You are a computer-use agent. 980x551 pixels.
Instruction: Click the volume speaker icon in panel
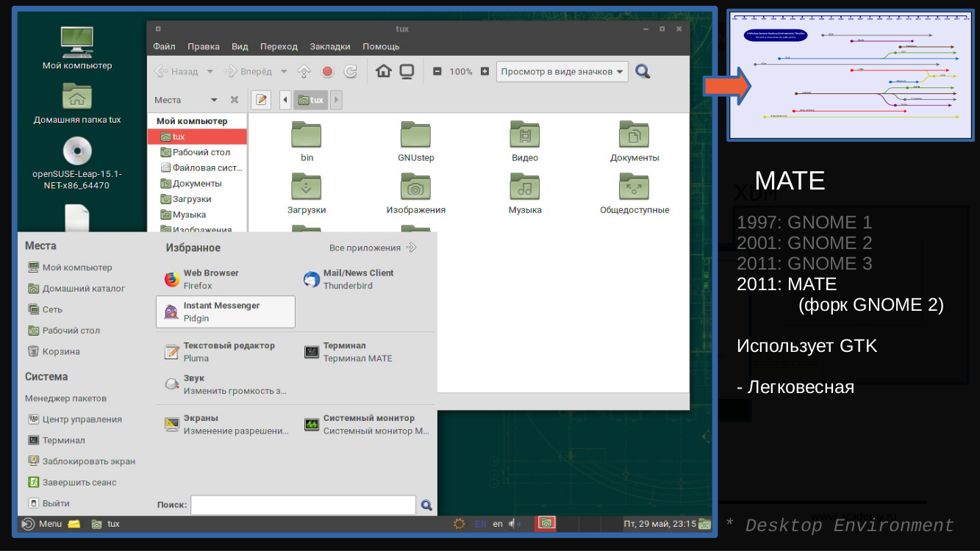click(515, 524)
